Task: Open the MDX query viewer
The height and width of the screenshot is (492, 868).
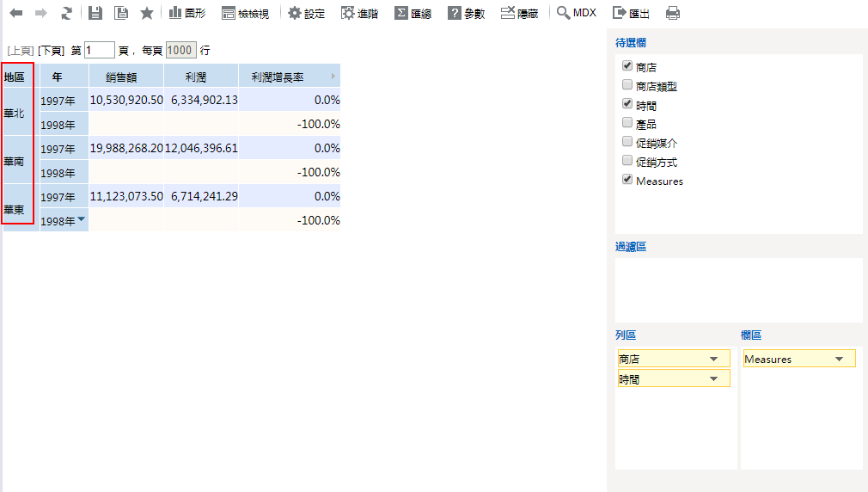Action: point(576,13)
